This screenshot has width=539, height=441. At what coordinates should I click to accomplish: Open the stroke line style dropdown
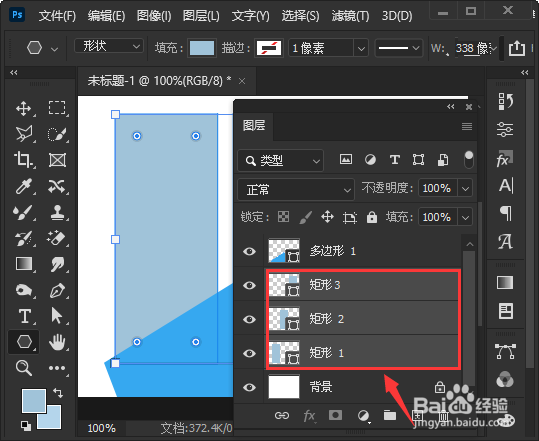[x=398, y=48]
